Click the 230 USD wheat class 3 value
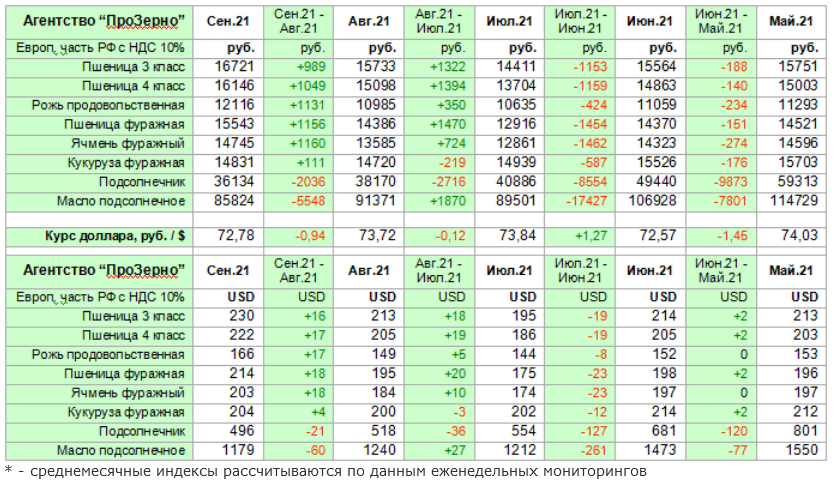This screenshot has width=835, height=483. click(x=228, y=316)
